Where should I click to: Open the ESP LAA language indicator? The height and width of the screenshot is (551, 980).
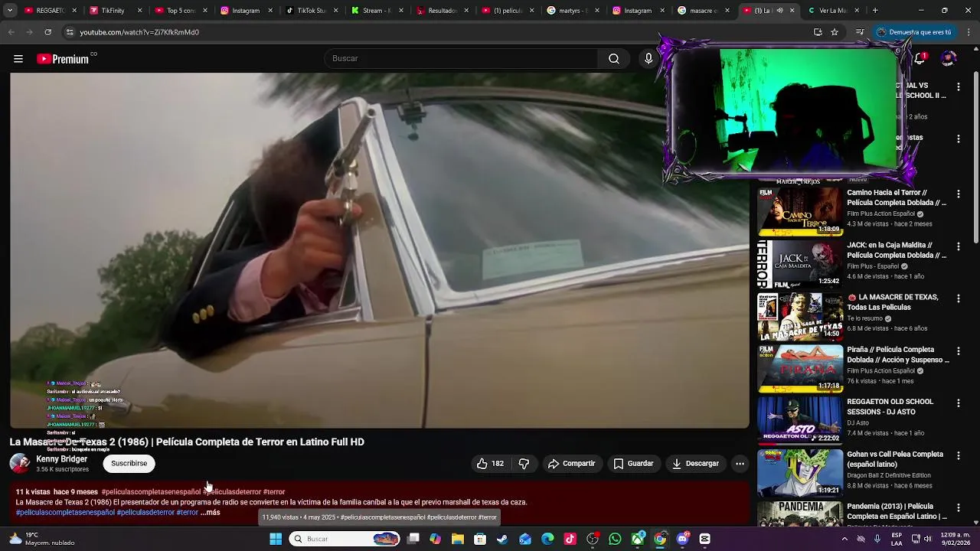tap(897, 539)
